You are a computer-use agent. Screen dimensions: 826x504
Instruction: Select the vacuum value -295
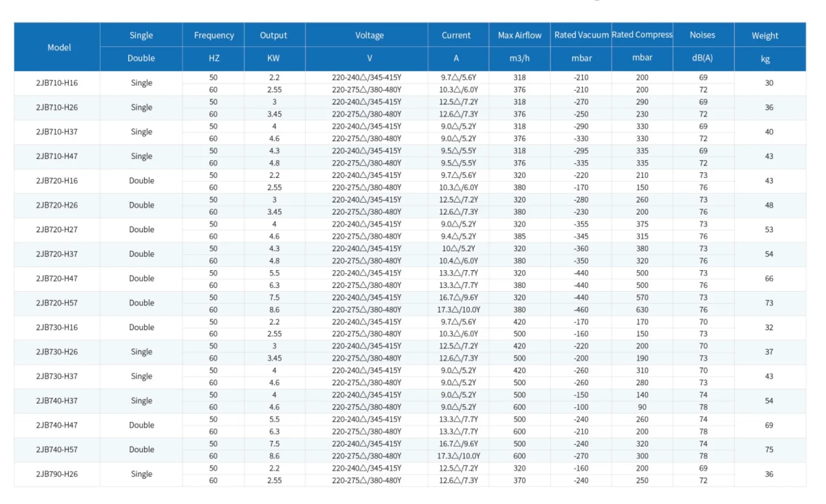click(x=581, y=151)
